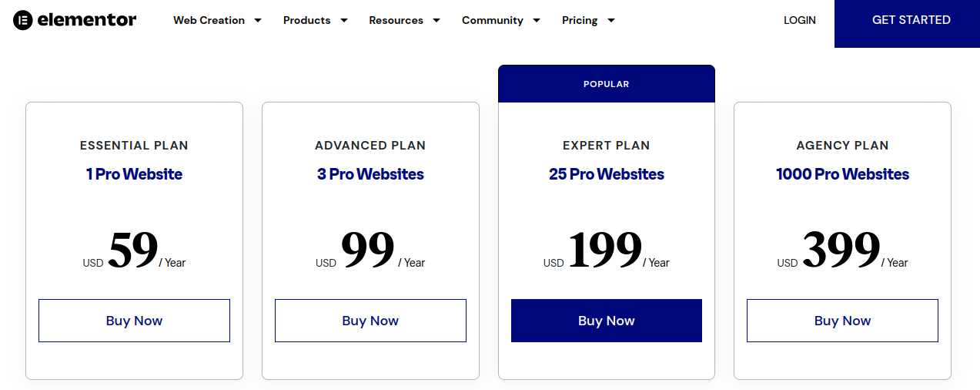Screen dimensions: 980x390
Task: Open the Web Creation menu
Action: (209, 21)
